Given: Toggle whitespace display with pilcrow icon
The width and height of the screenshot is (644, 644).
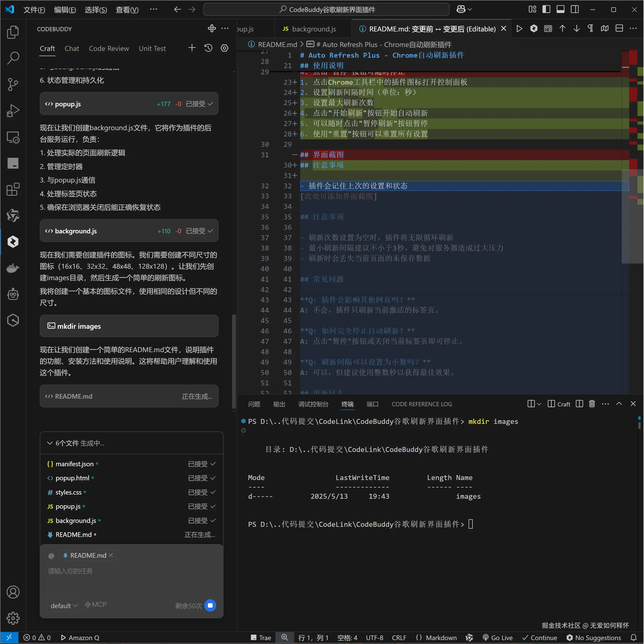Looking at the screenshot, I should pos(590,29).
